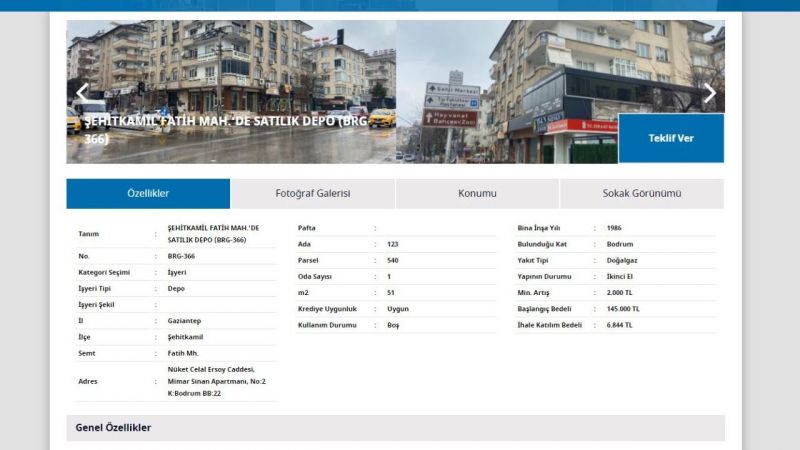Image resolution: width=800 pixels, height=450 pixels.
Task: Click the İkinci El condition value
Action: [619, 277]
